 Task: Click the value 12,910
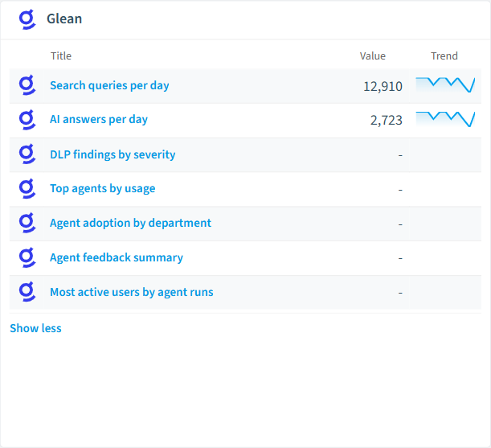[x=383, y=87]
